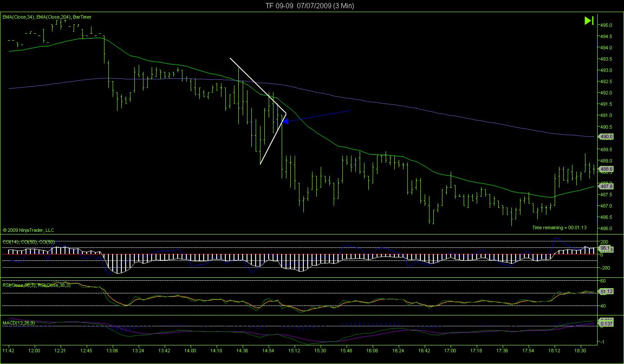
Task: Click the 493.0 price axis label
Action: [x=606, y=70]
